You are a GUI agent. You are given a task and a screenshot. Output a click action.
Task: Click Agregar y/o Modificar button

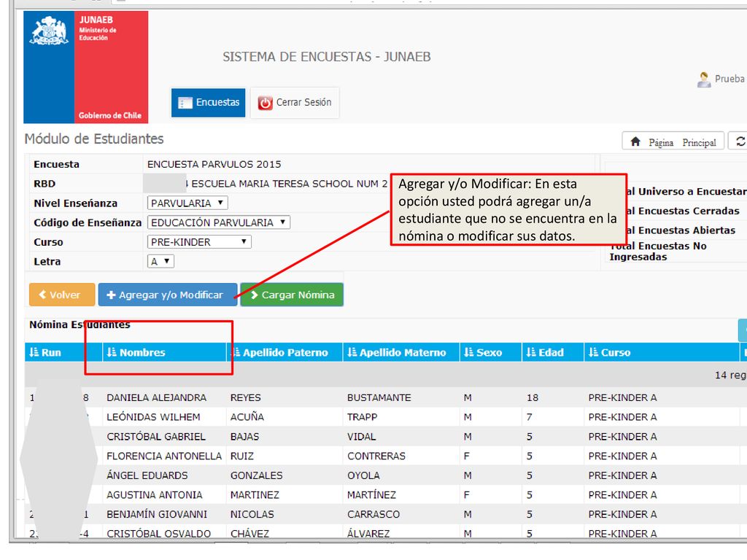167,295
